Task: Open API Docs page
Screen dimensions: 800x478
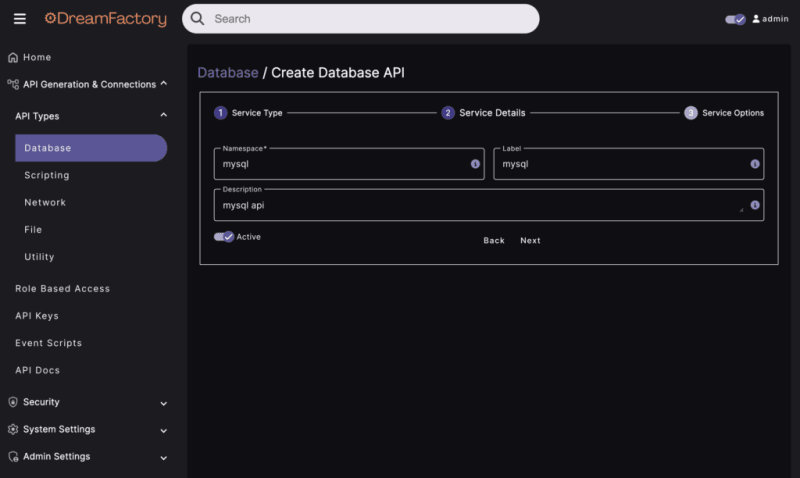Action: pos(37,370)
